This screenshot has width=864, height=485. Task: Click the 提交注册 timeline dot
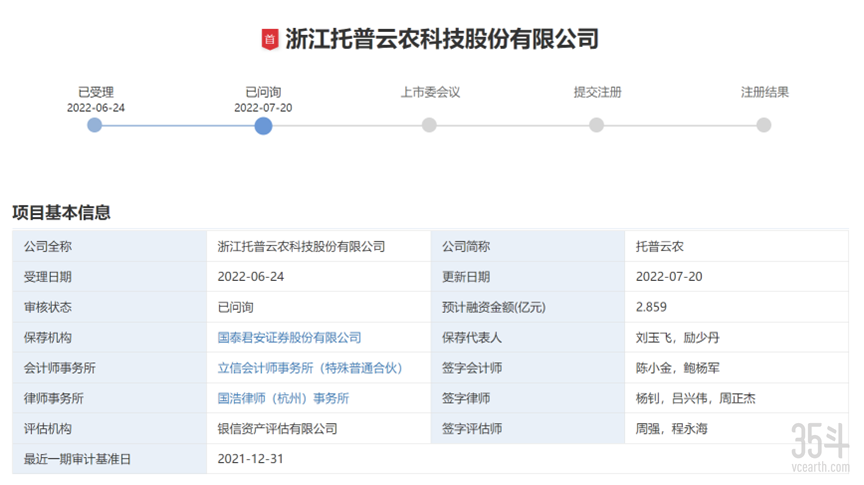596,125
